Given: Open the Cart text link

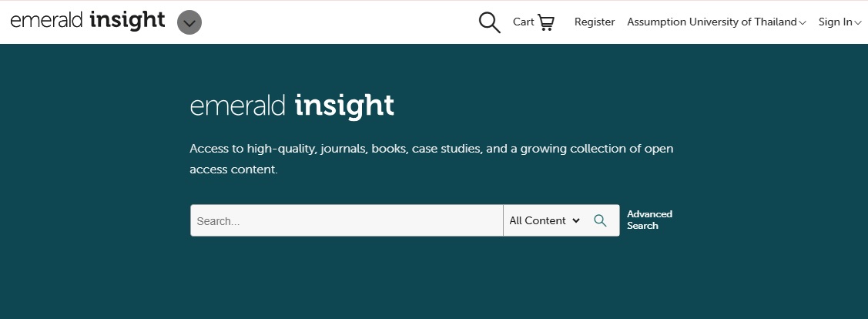Looking at the screenshot, I should coord(523,22).
